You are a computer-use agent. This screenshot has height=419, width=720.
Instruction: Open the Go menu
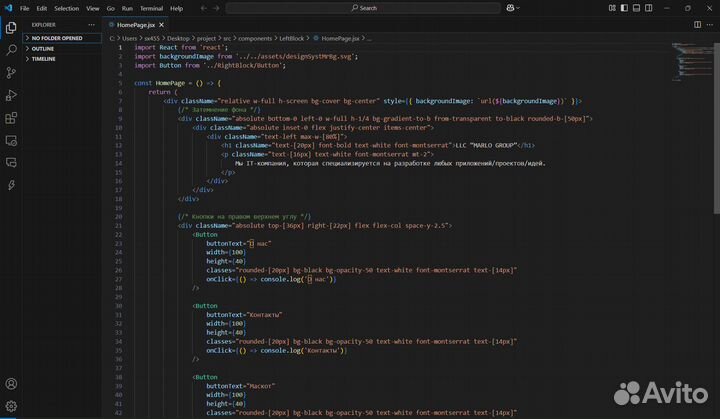click(111, 8)
